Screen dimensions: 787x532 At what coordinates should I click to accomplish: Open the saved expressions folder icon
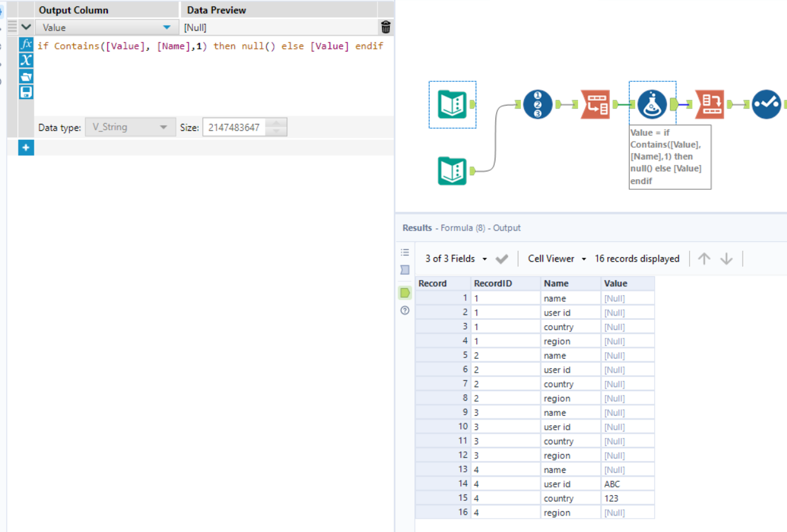click(26, 76)
